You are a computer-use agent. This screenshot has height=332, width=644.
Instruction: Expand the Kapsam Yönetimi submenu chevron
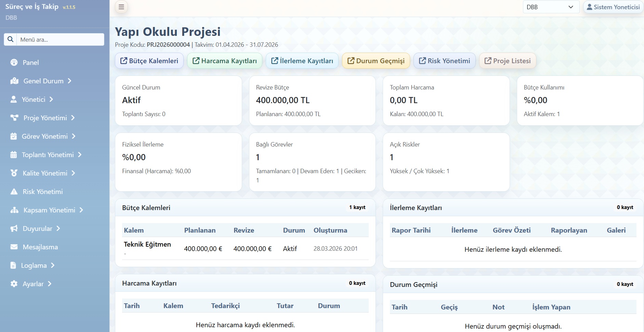81,210
